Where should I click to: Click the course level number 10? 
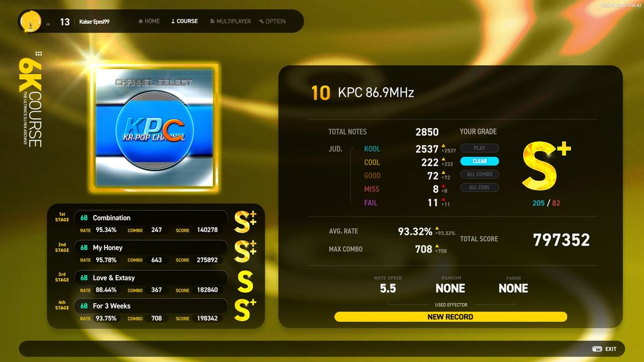click(x=321, y=93)
